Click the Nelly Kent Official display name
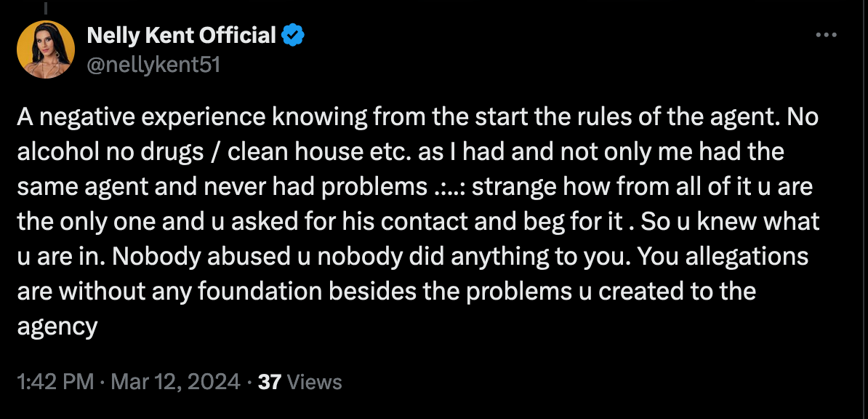This screenshot has width=868, height=419. coord(181,35)
